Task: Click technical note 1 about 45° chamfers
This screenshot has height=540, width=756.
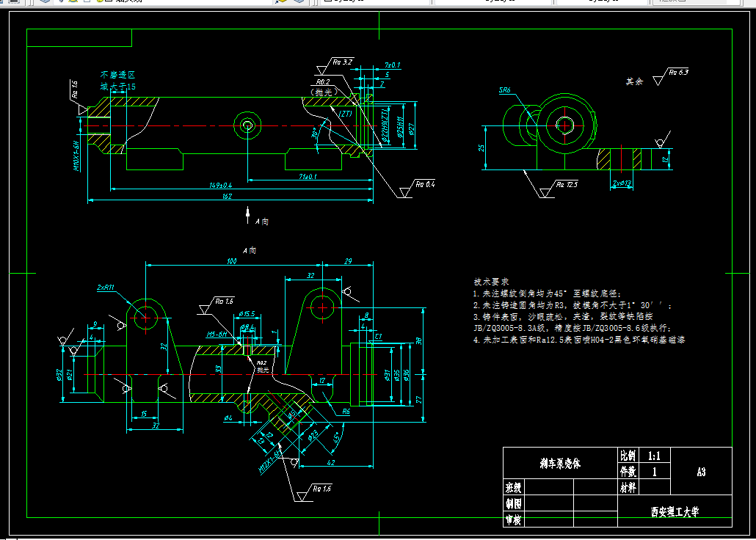Action: [548, 293]
